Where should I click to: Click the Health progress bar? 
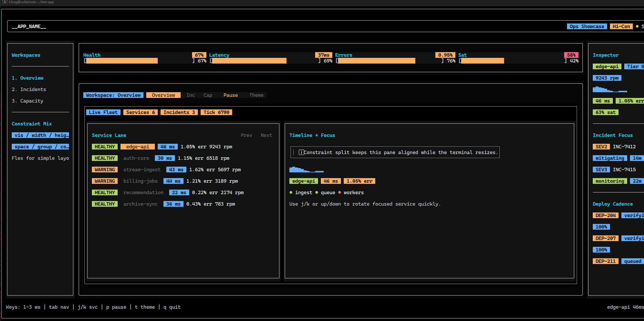139,61
